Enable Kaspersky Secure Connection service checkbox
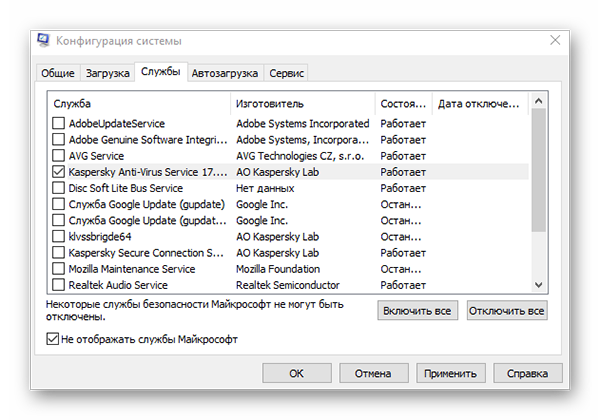Image resolution: width=600 pixels, height=420 pixels. click(58, 252)
